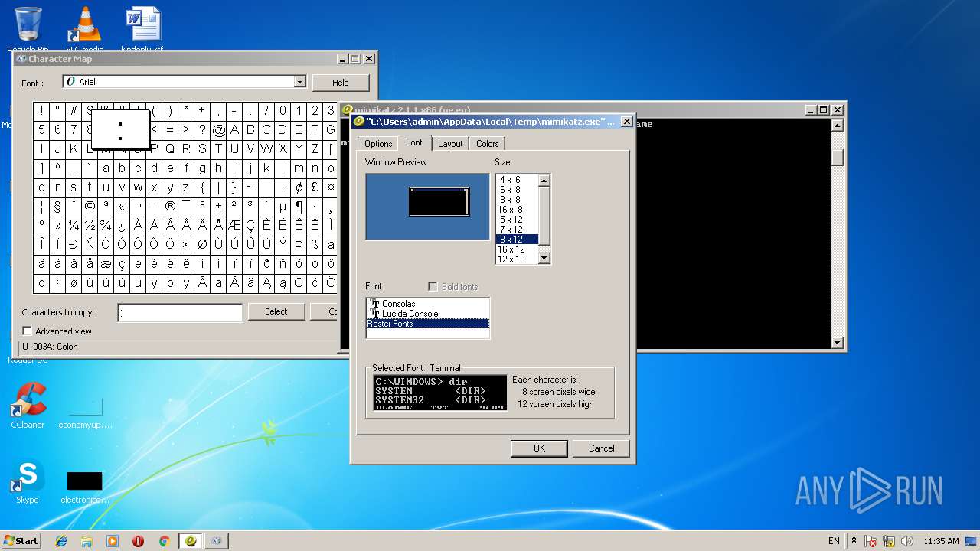
Task: Switch to the Layout tab
Action: point(450,144)
